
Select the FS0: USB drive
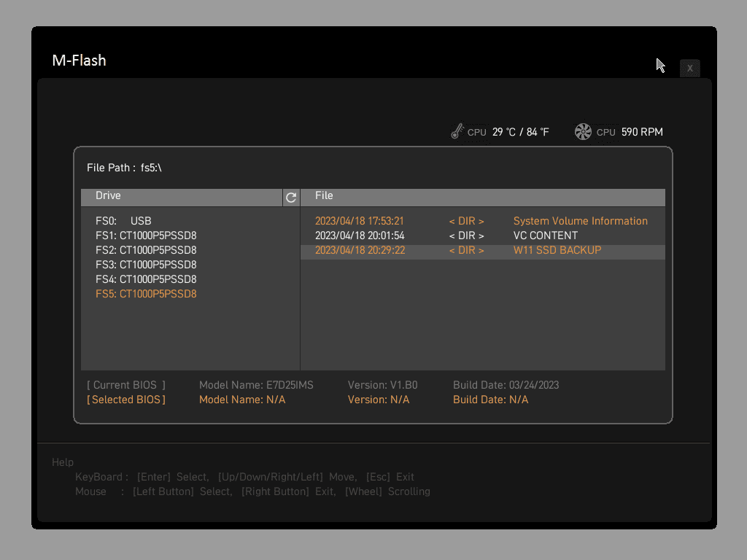coord(123,221)
